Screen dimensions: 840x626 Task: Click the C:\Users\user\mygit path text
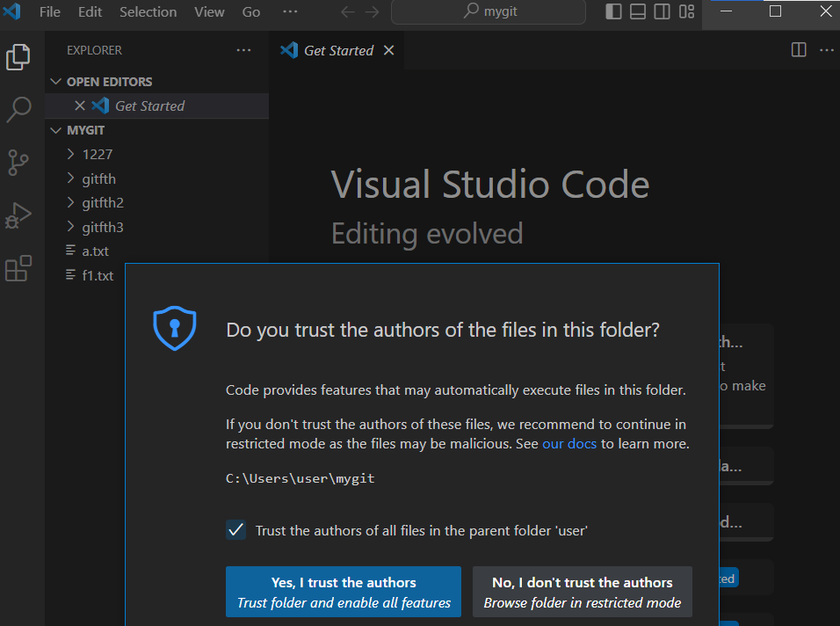coord(300,478)
